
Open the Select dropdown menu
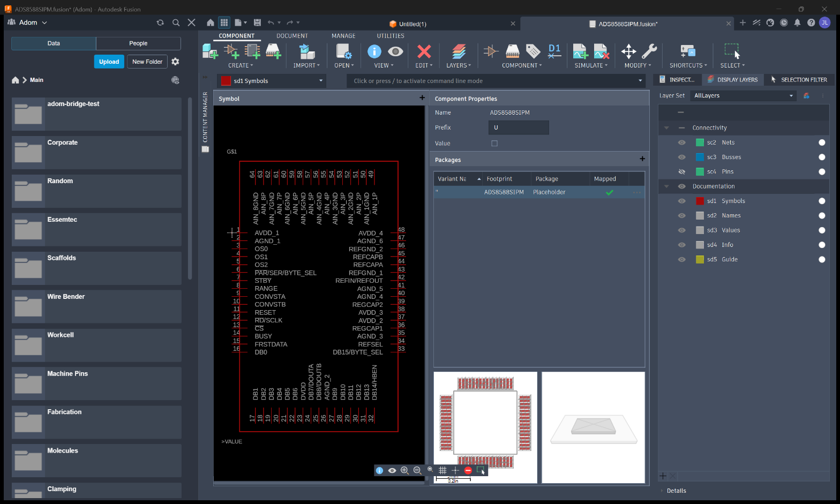click(x=732, y=65)
